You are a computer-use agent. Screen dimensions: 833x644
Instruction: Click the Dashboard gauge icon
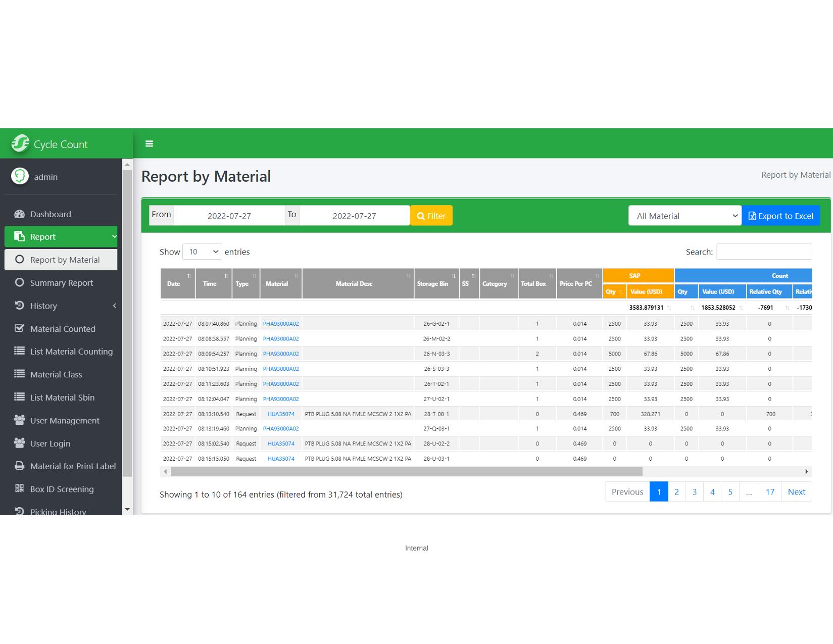[19, 214]
